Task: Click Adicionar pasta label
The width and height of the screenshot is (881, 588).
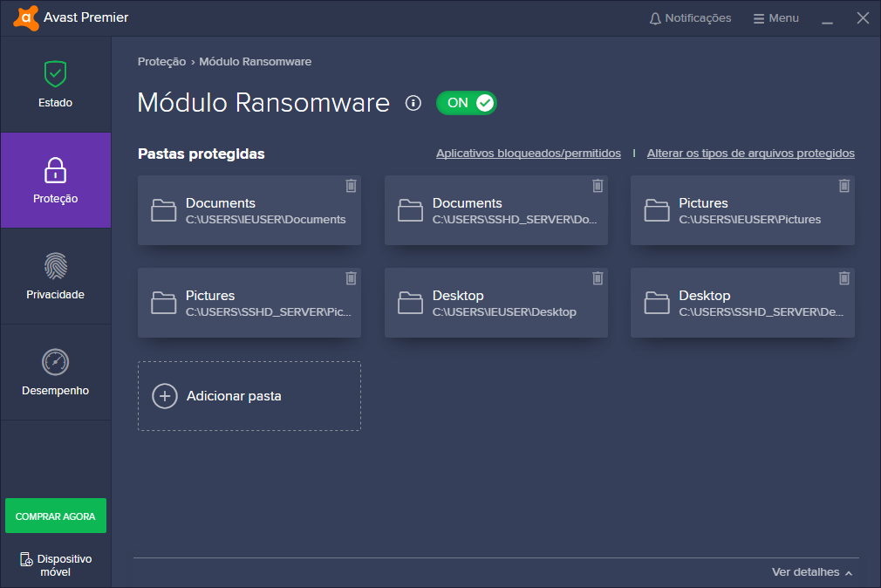Action: [x=234, y=396]
